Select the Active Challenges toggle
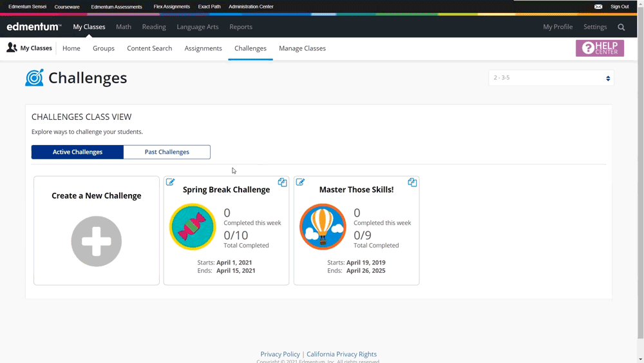644x363 pixels. tap(77, 152)
